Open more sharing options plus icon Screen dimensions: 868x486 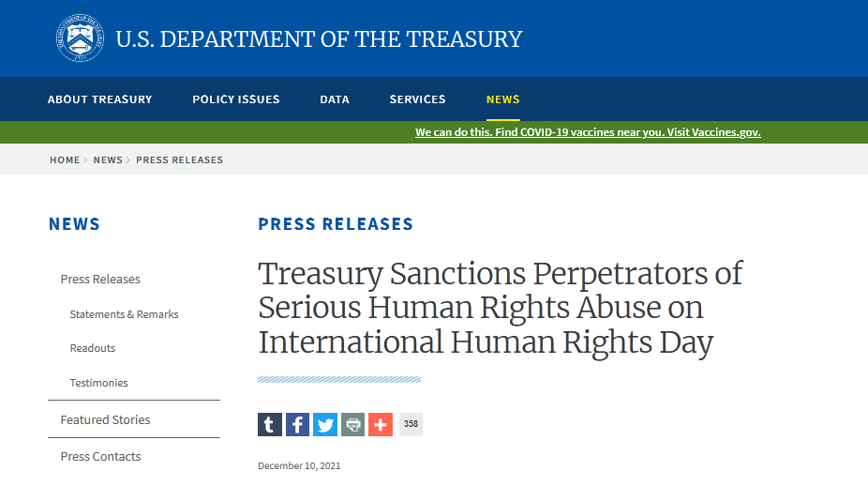[381, 424]
